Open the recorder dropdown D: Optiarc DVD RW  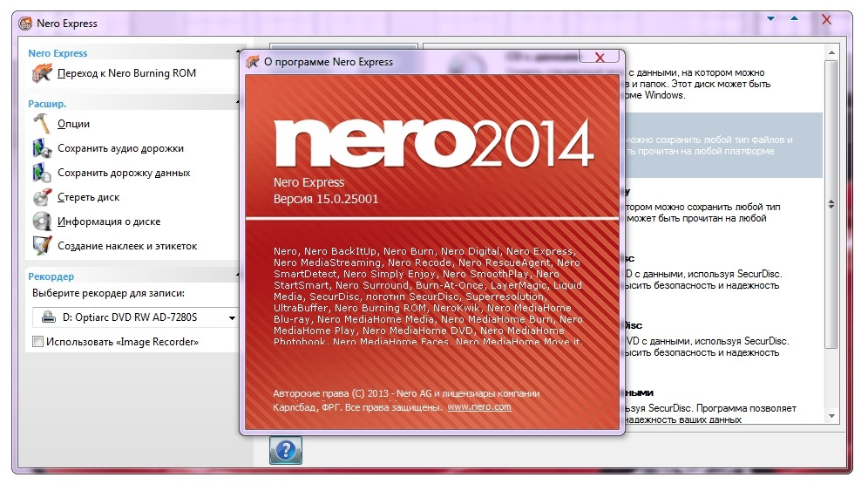(135, 317)
